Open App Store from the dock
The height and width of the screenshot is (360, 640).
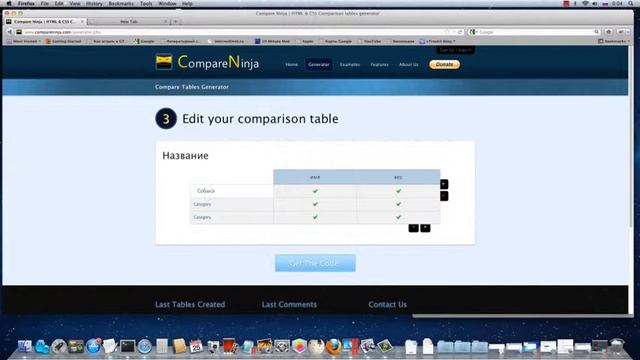coord(93,347)
